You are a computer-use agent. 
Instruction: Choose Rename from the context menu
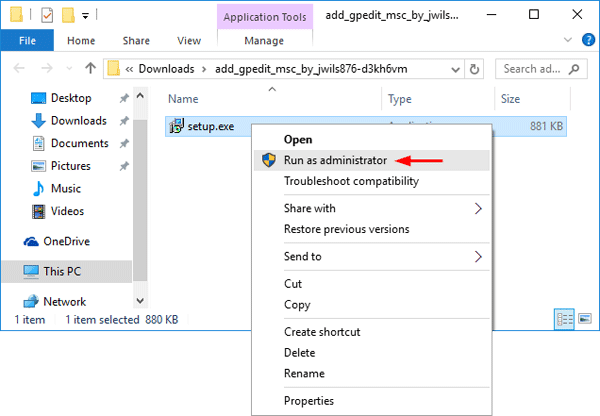[x=372, y=373]
